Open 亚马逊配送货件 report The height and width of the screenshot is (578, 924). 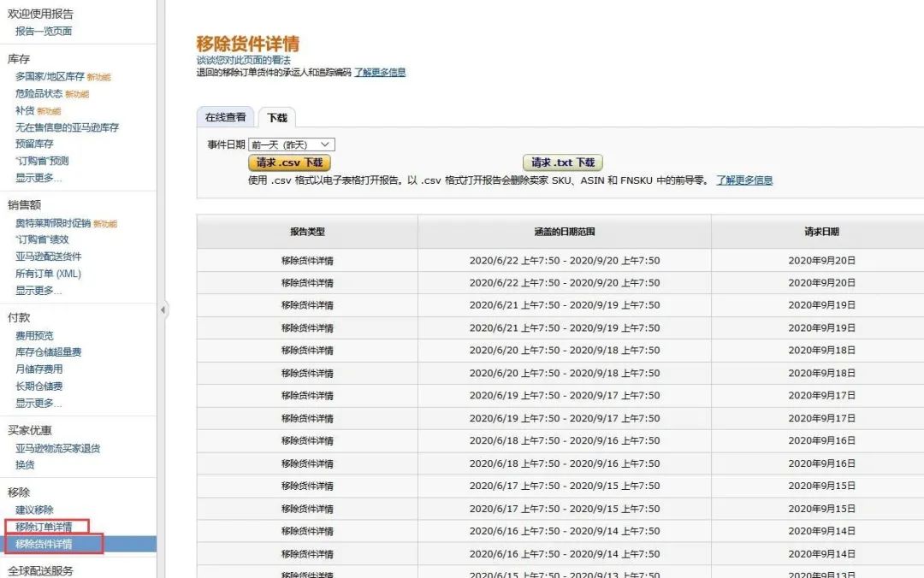pyautogui.click(x=48, y=257)
